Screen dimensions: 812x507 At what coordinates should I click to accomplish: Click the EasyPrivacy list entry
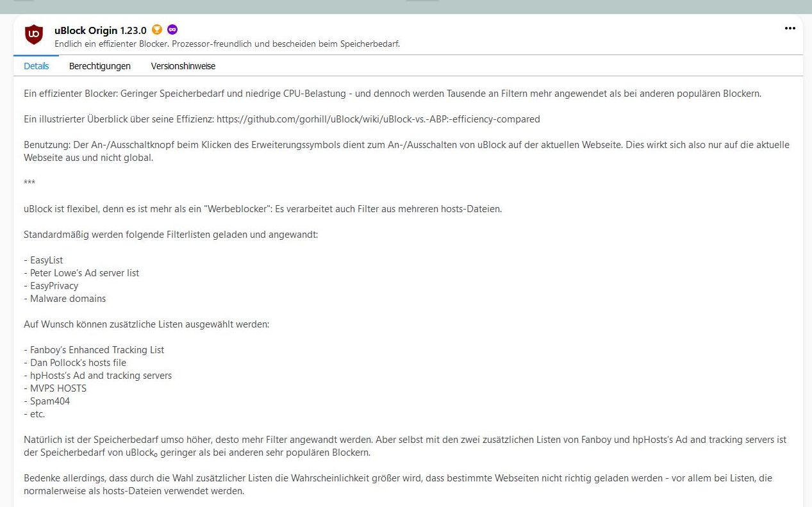(x=54, y=286)
